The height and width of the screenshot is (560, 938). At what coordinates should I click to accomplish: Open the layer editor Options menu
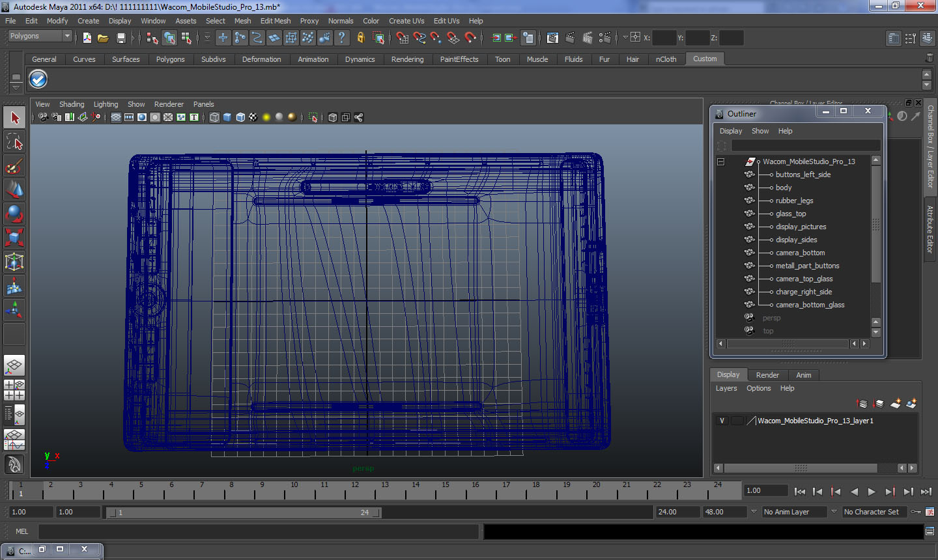click(758, 388)
